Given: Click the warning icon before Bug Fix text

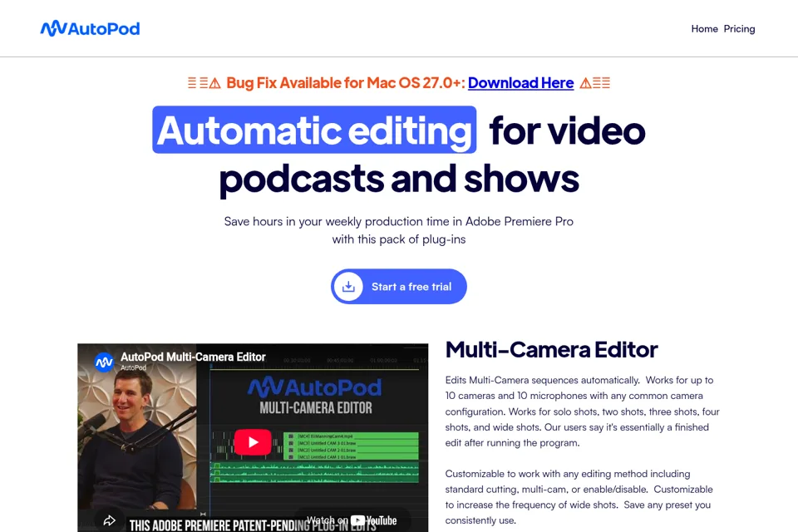Looking at the screenshot, I should pyautogui.click(x=215, y=83).
